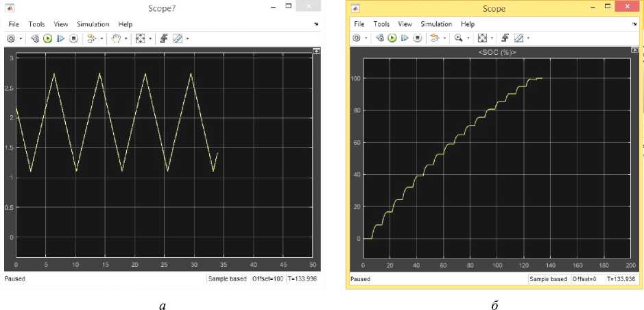
Task: Click dock arrow at Scope window menu bar right
Action: (634, 24)
